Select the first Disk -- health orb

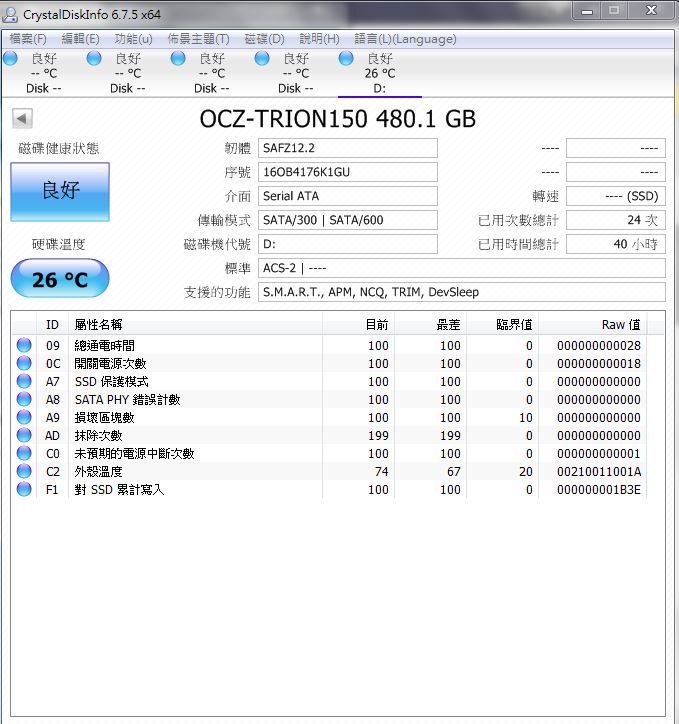click(10, 58)
